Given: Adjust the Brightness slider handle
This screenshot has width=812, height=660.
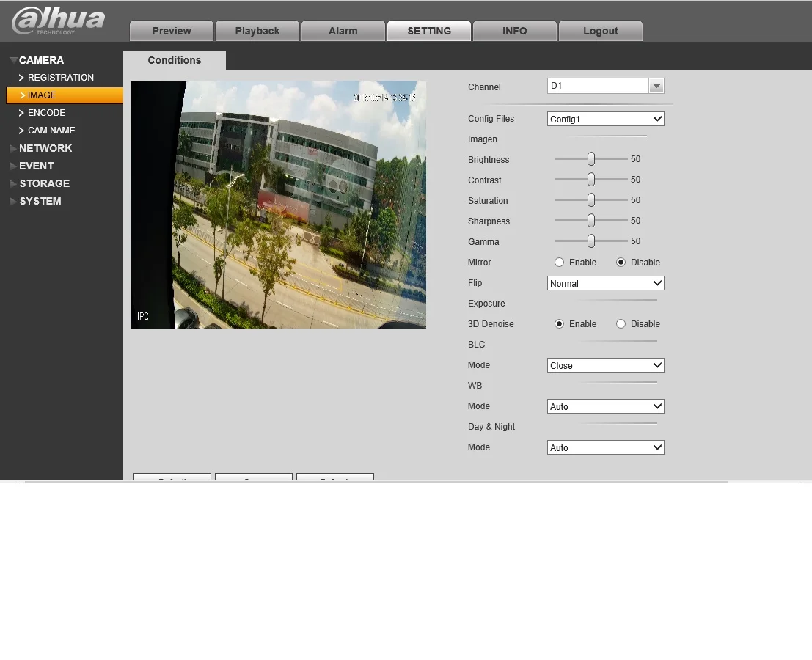Looking at the screenshot, I should [591, 159].
